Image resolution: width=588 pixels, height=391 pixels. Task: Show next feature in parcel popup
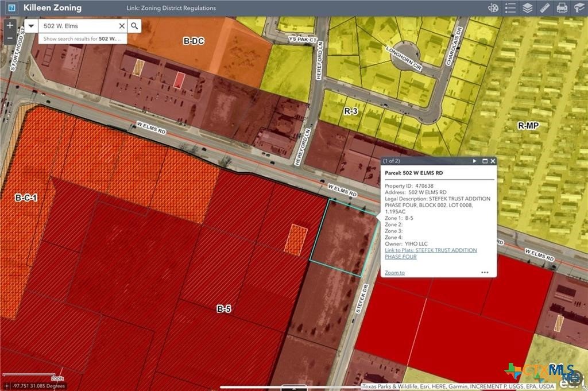point(474,161)
